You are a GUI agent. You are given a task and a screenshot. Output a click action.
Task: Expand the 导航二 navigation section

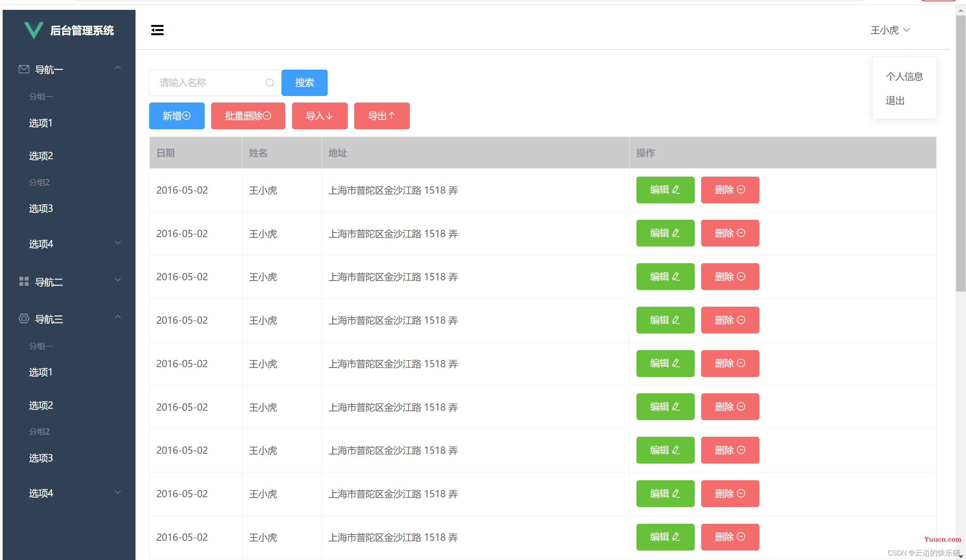pos(67,280)
